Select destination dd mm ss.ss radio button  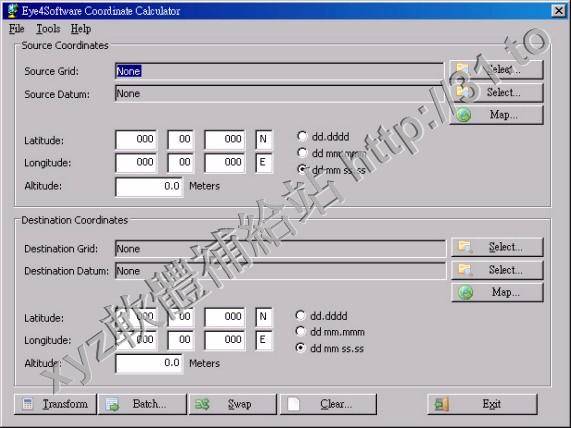coord(300,348)
